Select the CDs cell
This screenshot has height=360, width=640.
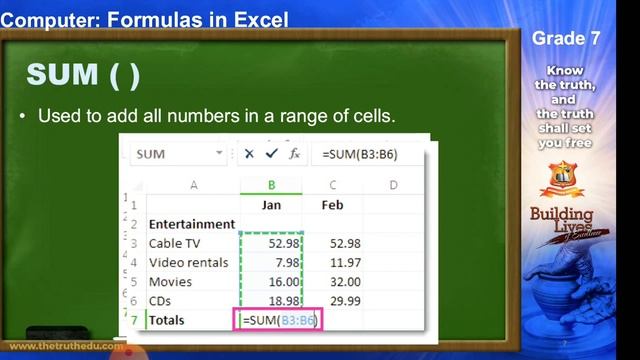click(193, 301)
